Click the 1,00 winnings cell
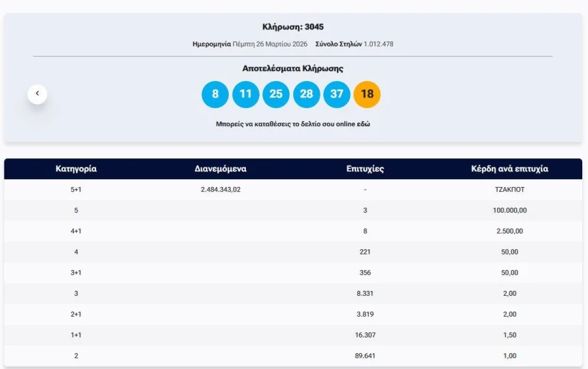The image size is (588, 369). [x=510, y=356]
